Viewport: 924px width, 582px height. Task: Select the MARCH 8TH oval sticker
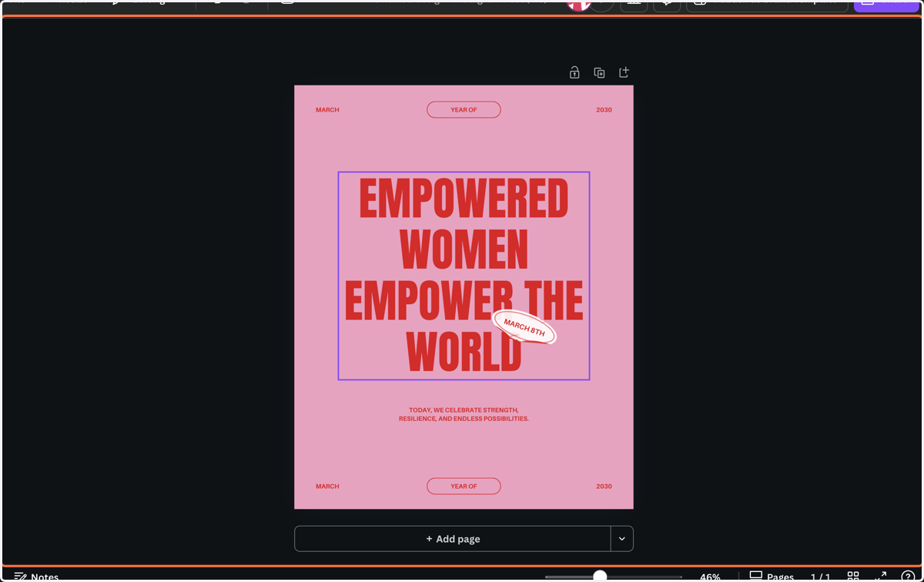524,327
